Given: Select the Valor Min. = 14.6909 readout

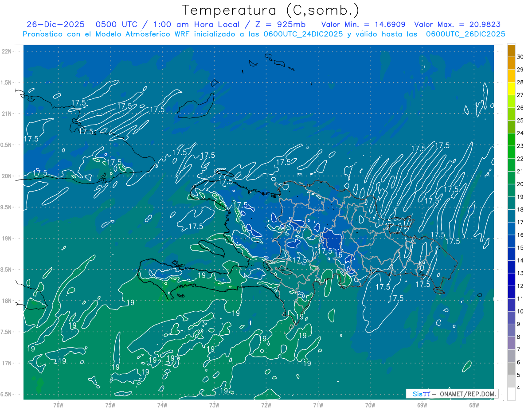Looking at the screenshot, I should coord(364,24).
